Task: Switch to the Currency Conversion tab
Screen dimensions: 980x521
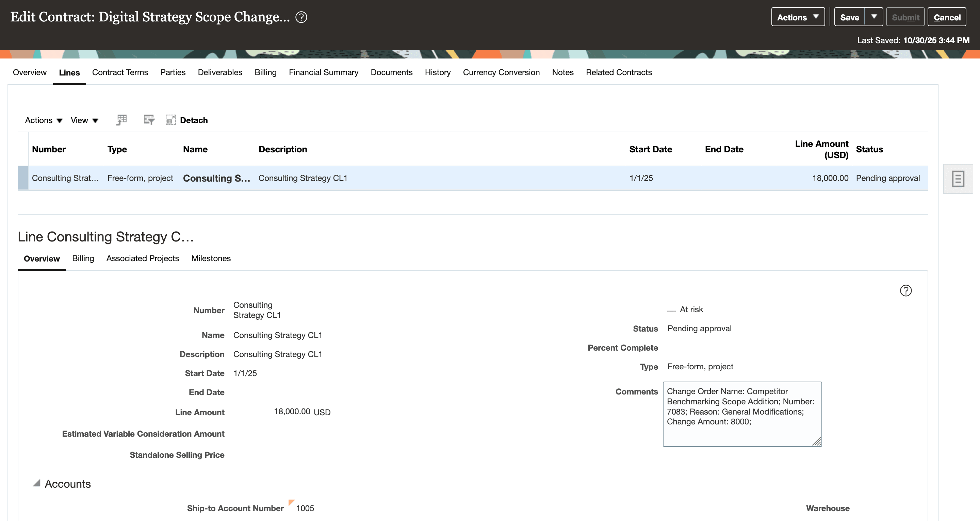Action: (x=502, y=72)
